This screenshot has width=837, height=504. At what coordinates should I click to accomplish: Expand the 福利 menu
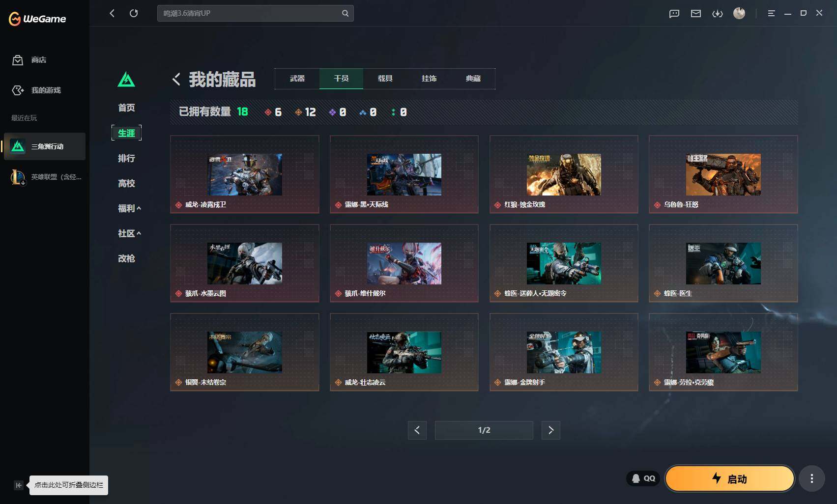(x=129, y=208)
